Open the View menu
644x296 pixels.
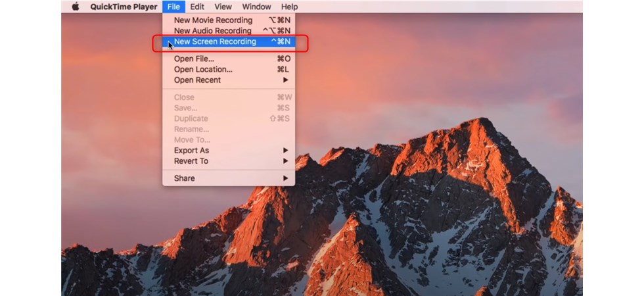pyautogui.click(x=223, y=7)
